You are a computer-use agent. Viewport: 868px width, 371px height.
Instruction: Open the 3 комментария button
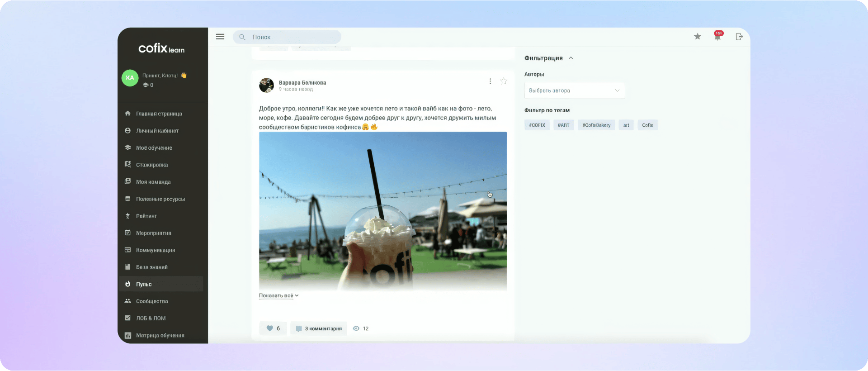tap(319, 328)
